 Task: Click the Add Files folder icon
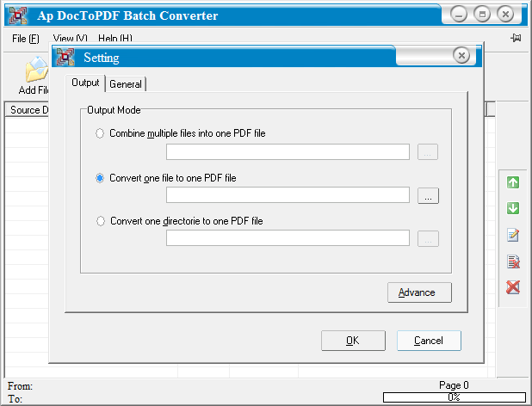pyautogui.click(x=37, y=70)
